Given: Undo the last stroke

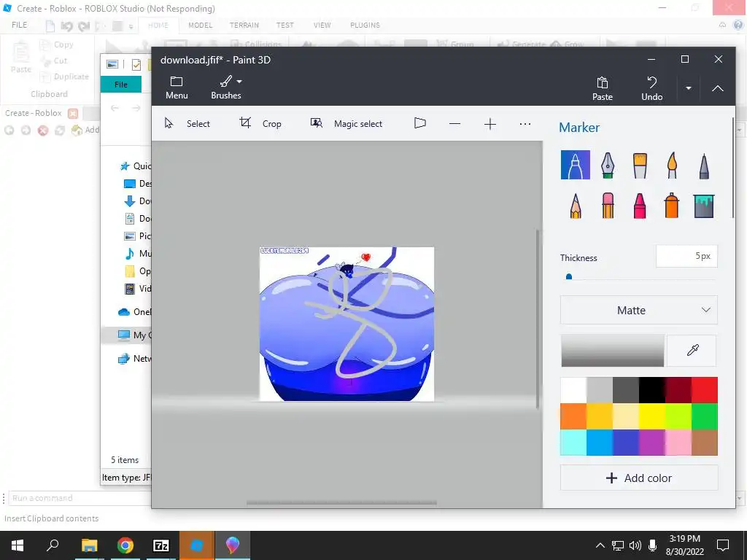Looking at the screenshot, I should 651,88.
